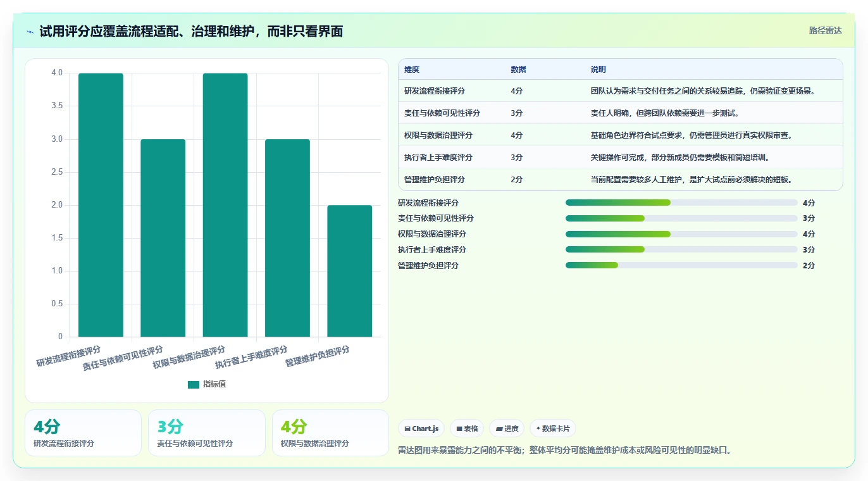Toggle the 指标值 legend color box
Viewport: 868px width, 481px height.
click(x=194, y=384)
